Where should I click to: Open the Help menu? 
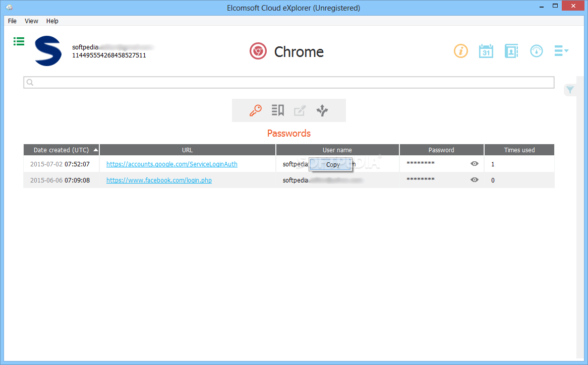point(52,21)
